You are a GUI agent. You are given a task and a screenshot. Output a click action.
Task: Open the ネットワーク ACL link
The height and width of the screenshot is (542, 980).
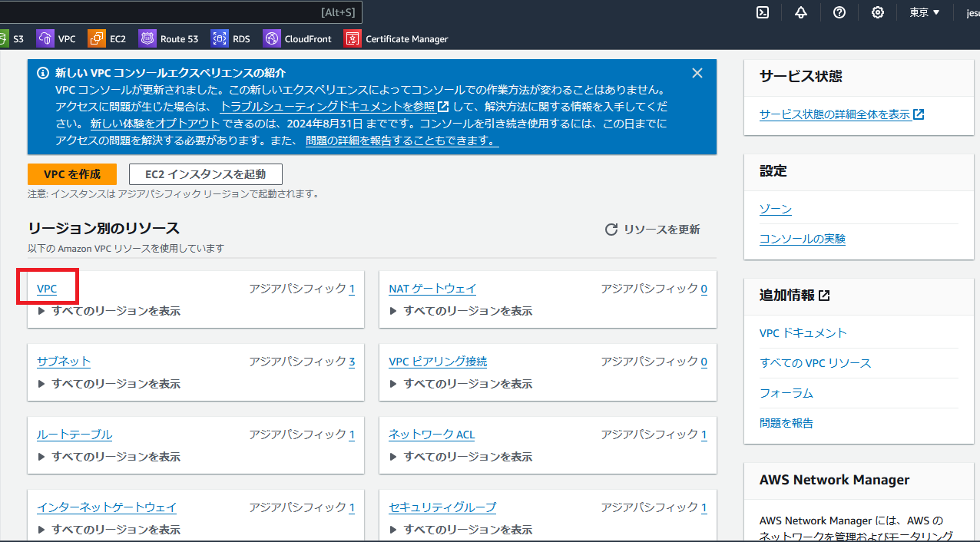tap(432, 435)
